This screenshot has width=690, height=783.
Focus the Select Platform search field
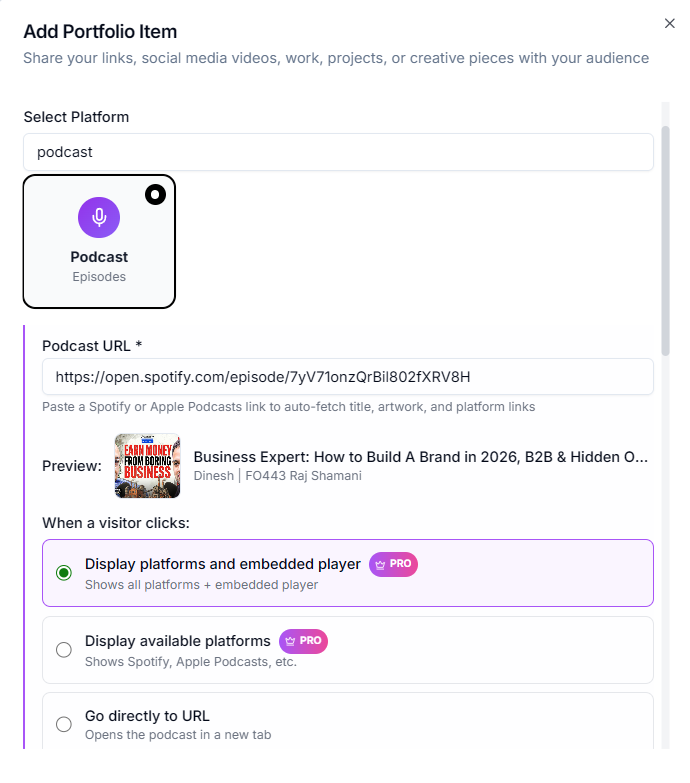point(338,152)
